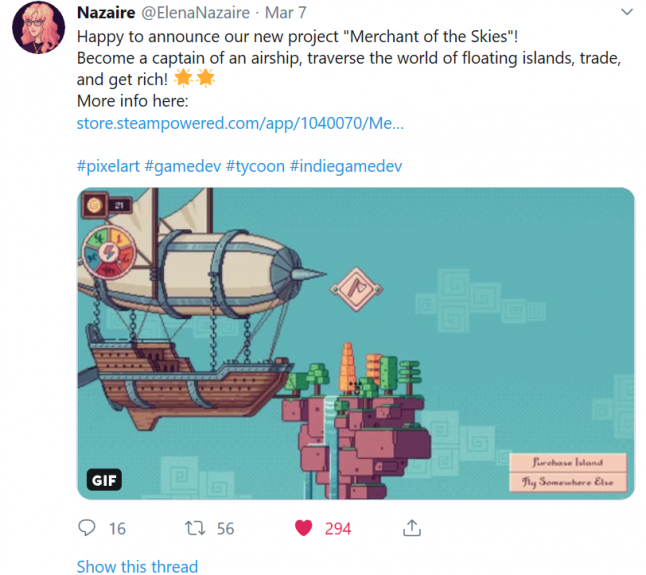Click the retweet arrows icon

[x=195, y=528]
